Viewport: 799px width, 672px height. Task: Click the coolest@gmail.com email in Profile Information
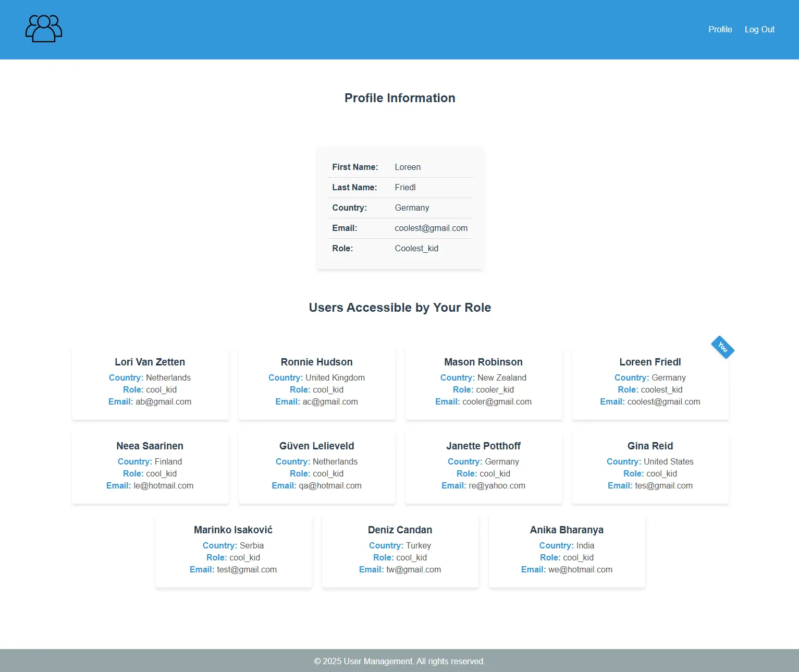pyautogui.click(x=431, y=228)
